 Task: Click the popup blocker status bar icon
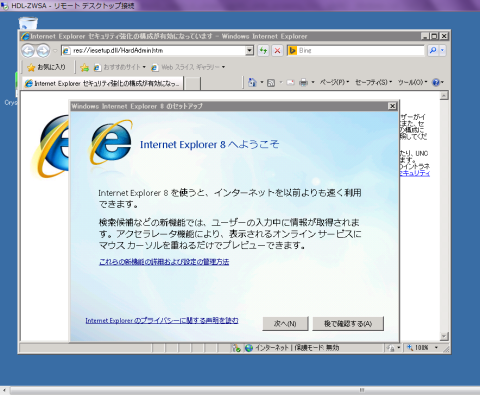click(x=236, y=348)
